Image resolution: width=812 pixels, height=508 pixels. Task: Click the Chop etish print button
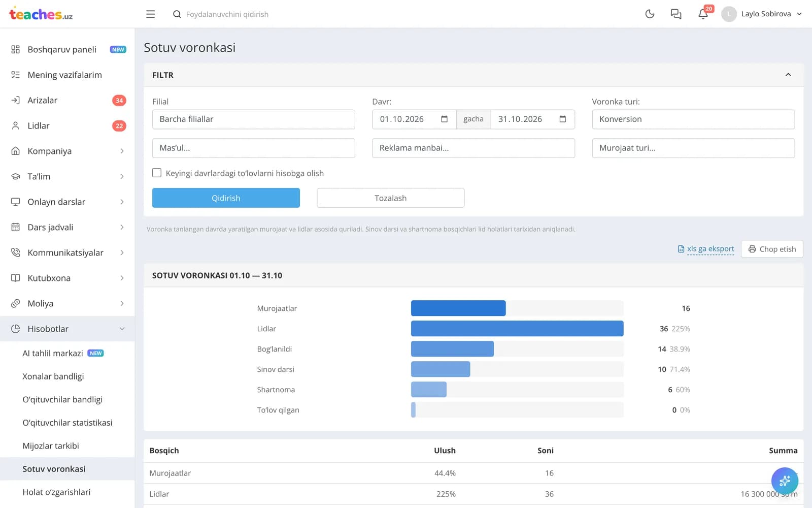772,249
